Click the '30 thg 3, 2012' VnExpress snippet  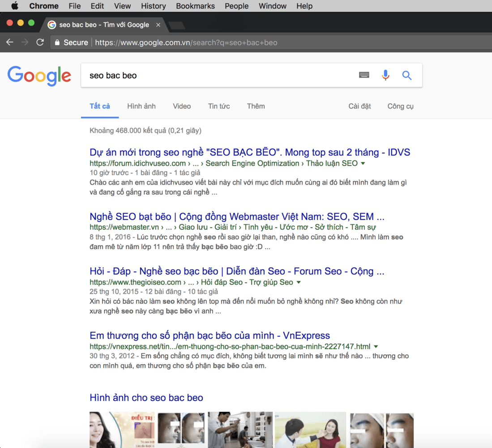point(249,361)
